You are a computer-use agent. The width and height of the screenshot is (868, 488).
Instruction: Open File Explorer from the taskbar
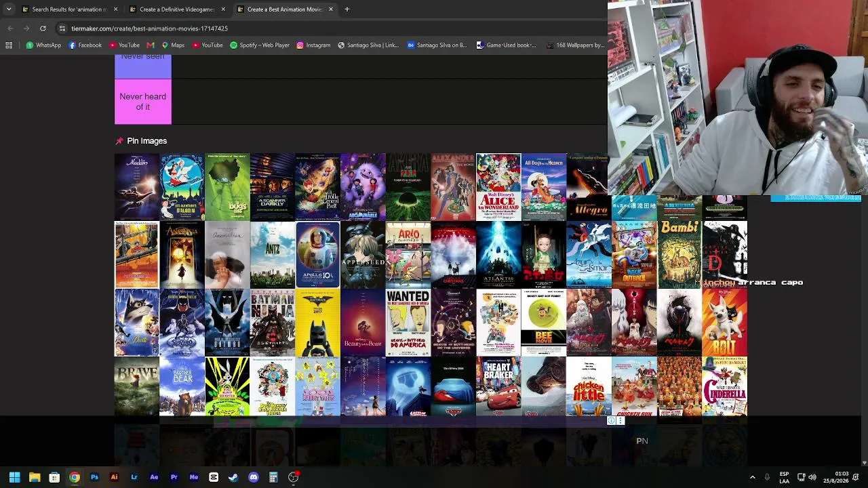(35, 477)
